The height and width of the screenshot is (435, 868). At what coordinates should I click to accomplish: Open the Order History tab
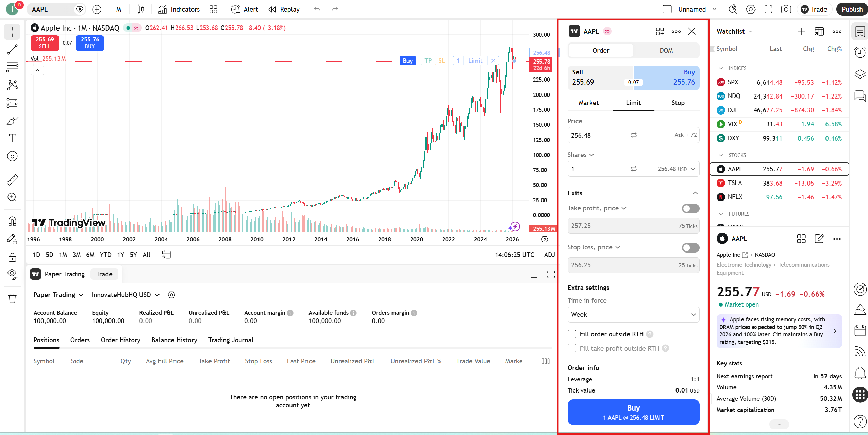121,340
